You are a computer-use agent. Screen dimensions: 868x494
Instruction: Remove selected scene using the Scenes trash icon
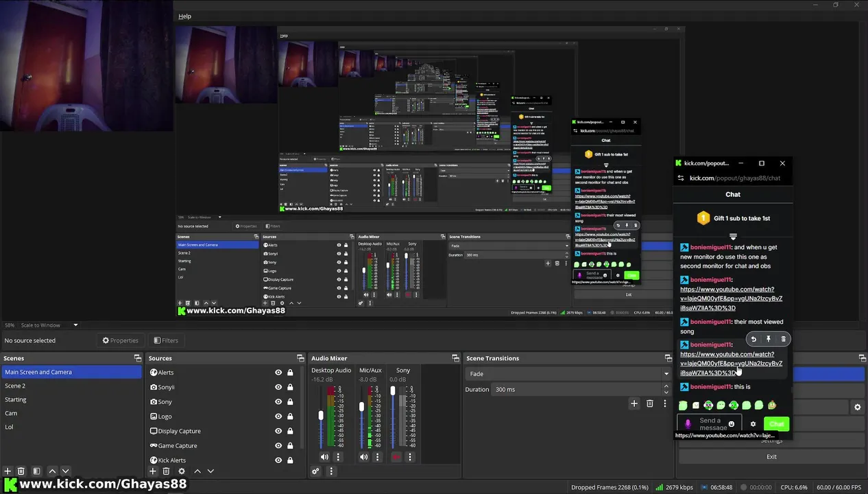(x=21, y=471)
